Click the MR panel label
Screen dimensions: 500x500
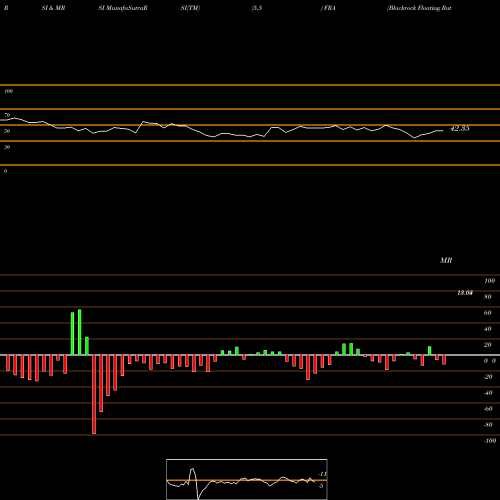click(446, 260)
